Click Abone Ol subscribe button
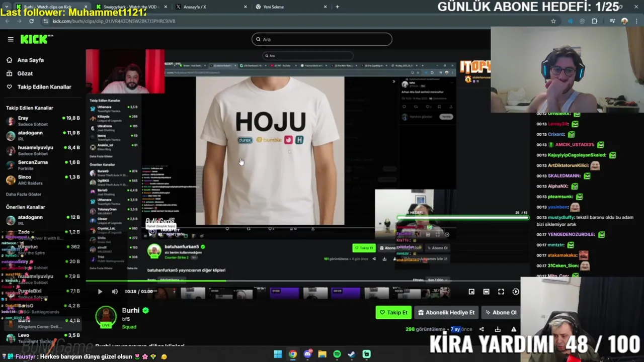The height and width of the screenshot is (362, 644). [x=501, y=312]
